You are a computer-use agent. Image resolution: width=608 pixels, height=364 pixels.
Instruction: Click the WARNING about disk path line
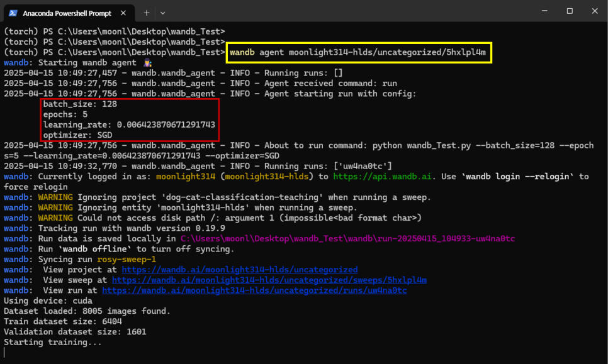213,218
